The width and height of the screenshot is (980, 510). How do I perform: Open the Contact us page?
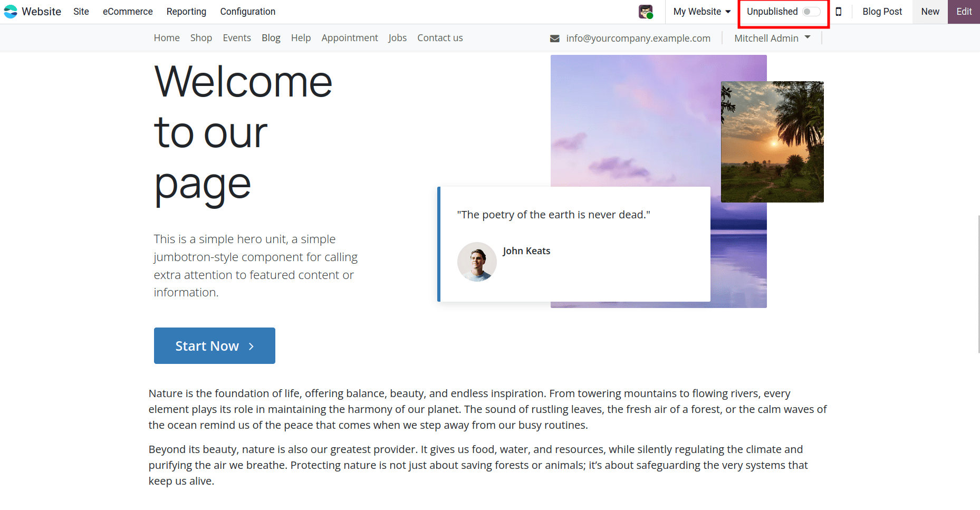coord(439,37)
